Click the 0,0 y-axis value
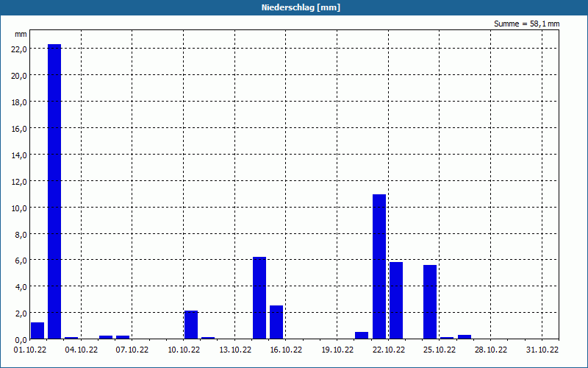This screenshot has height=368, width=588. (x=21, y=340)
